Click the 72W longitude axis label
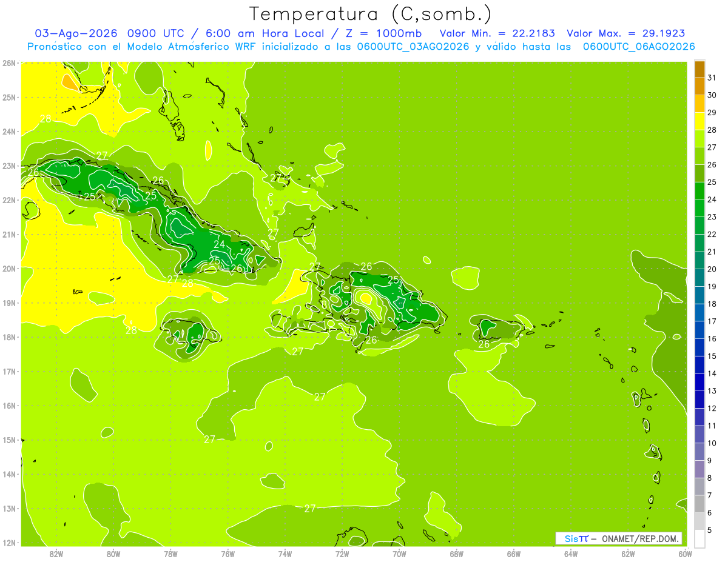Viewport: 728px width, 562px height. pos(342,554)
